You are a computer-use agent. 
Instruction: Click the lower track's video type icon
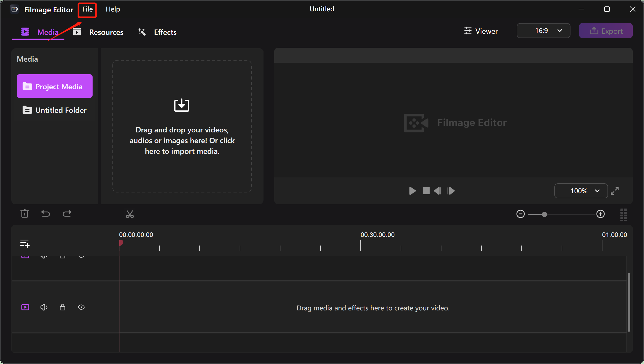[x=25, y=307]
